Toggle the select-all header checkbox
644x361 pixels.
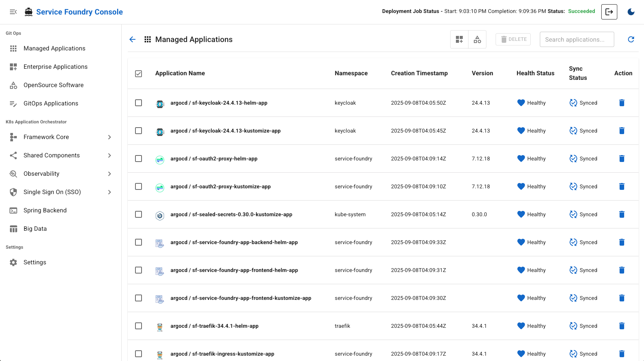point(138,73)
